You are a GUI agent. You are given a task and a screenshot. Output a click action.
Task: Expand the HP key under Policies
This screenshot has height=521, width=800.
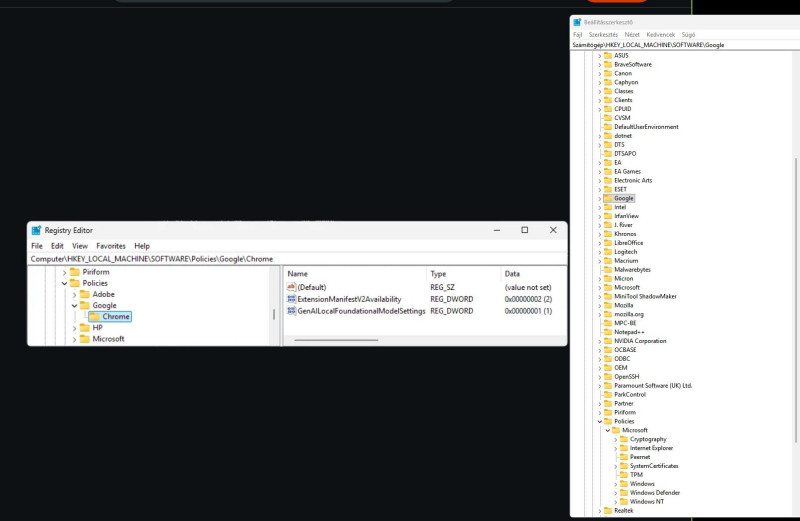click(74, 328)
